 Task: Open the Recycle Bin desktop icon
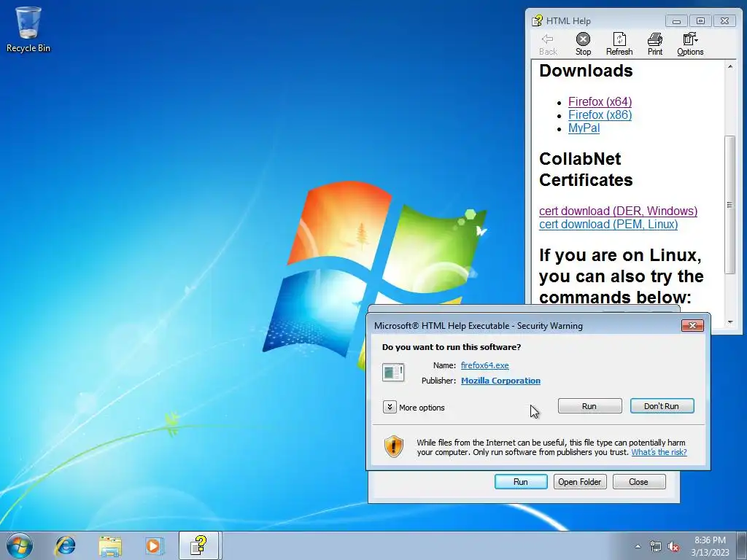[28, 29]
